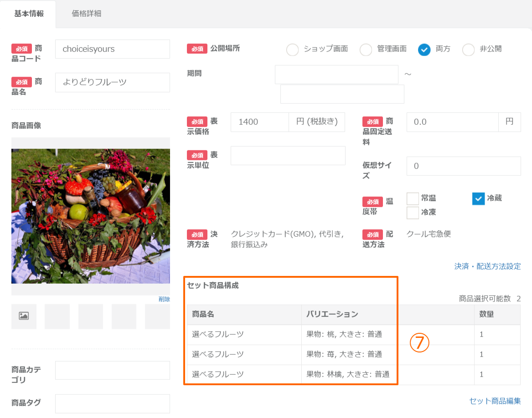Select the 管理画面 radio button
The height and width of the screenshot is (418, 532).
pyautogui.click(x=366, y=49)
